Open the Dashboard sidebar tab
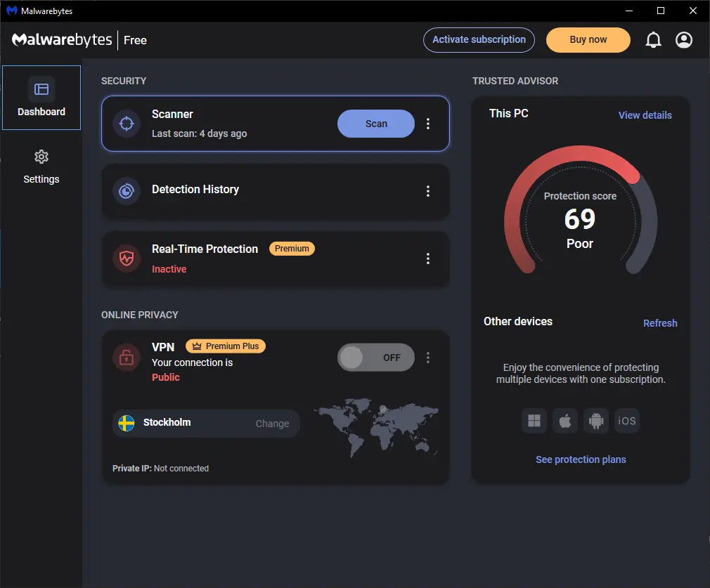This screenshot has height=588, width=710. pos(41,98)
